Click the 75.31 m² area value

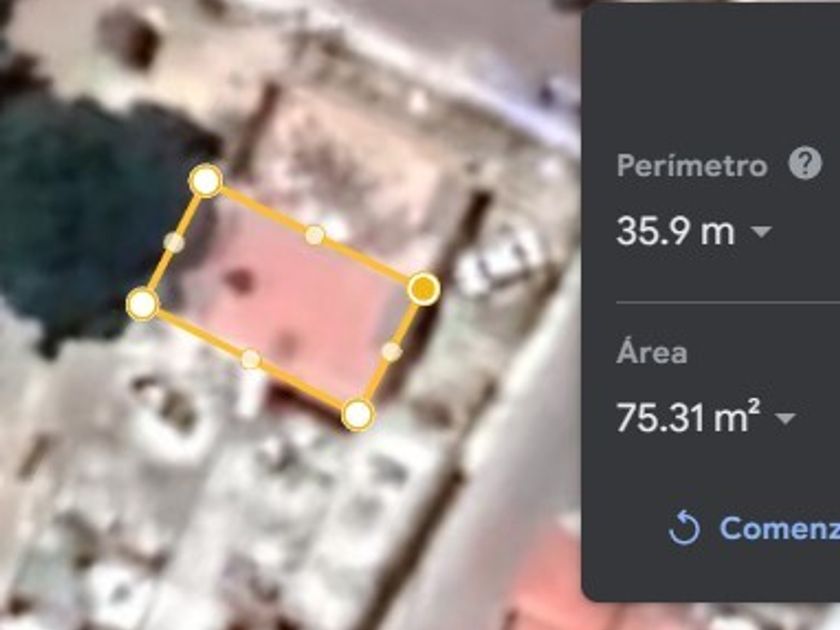[688, 416]
